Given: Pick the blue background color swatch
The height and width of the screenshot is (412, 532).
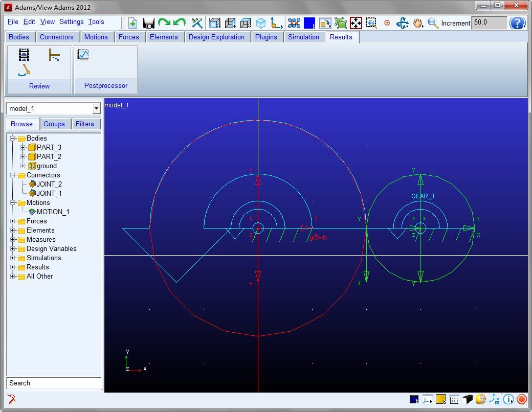Looking at the screenshot, I should click(309, 23).
